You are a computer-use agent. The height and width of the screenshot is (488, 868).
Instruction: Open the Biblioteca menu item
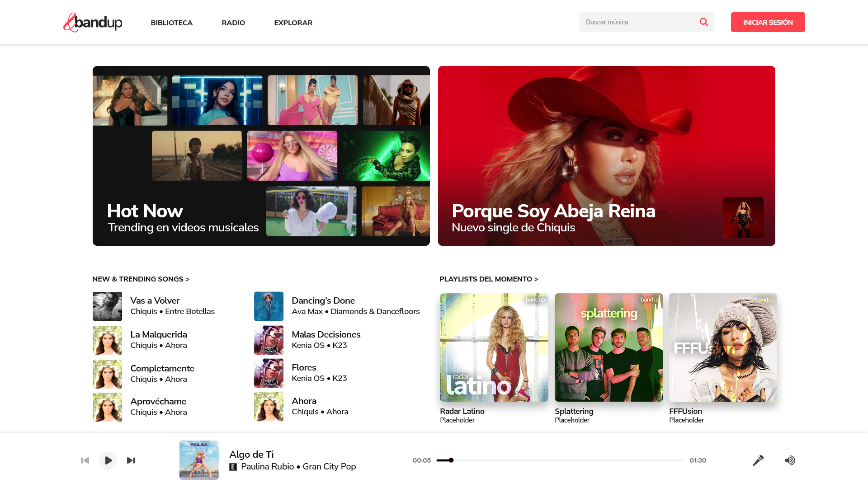(172, 23)
